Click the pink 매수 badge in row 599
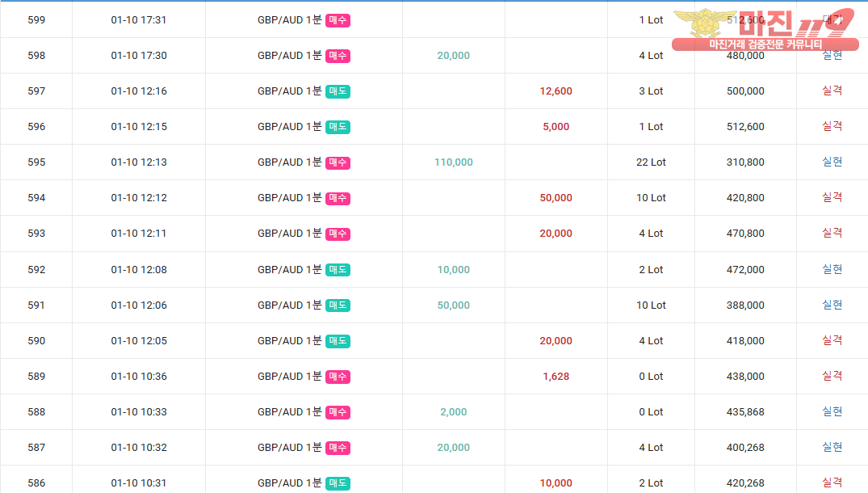 338,20
